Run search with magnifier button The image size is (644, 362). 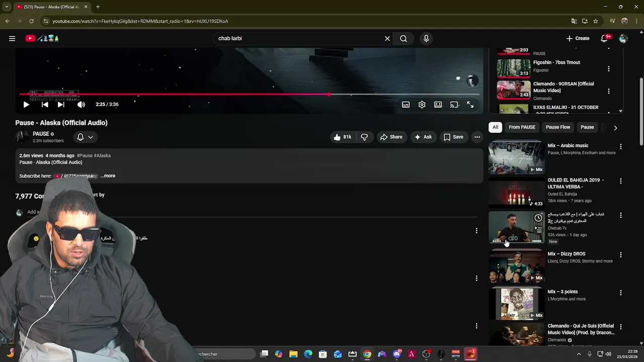click(x=404, y=38)
